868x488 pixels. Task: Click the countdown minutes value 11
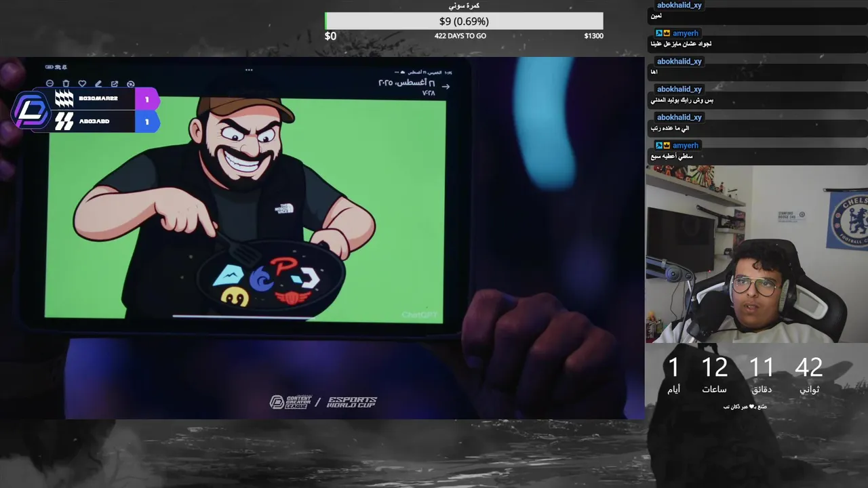click(761, 367)
